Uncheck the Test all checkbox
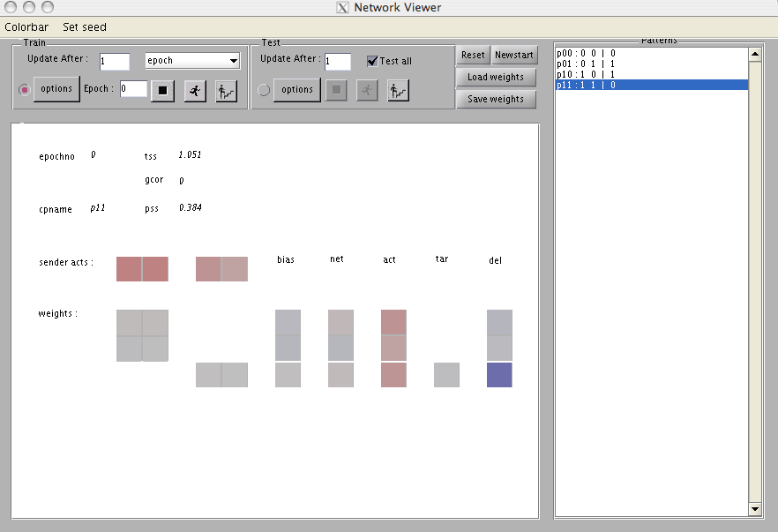 (372, 61)
